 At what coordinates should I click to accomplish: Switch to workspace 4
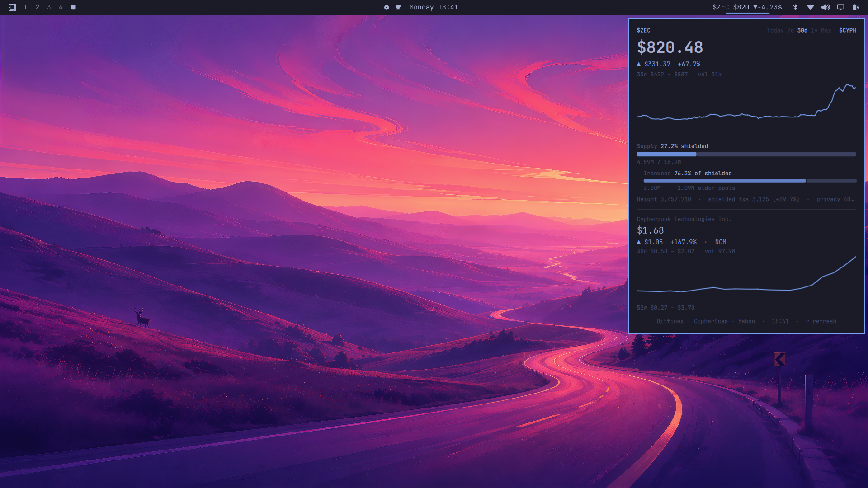tap(61, 7)
